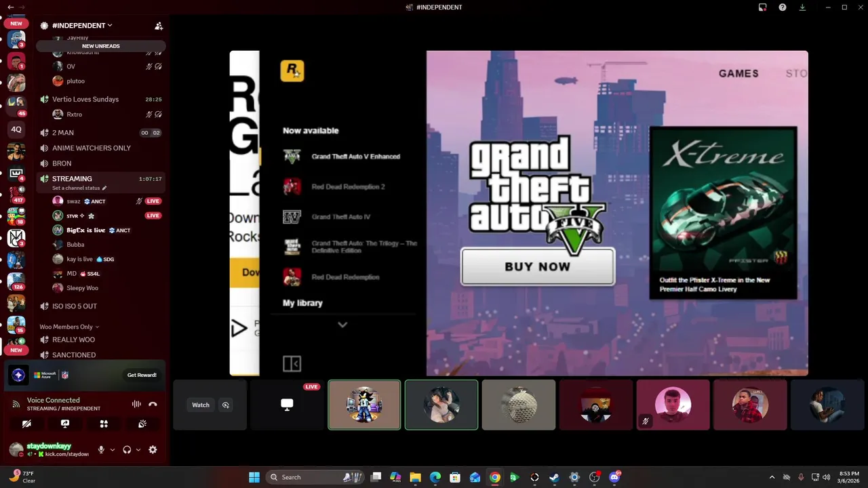This screenshot has width=868, height=488.
Task: Join the Vertio Loves Sundays voice channel
Action: [101, 99]
